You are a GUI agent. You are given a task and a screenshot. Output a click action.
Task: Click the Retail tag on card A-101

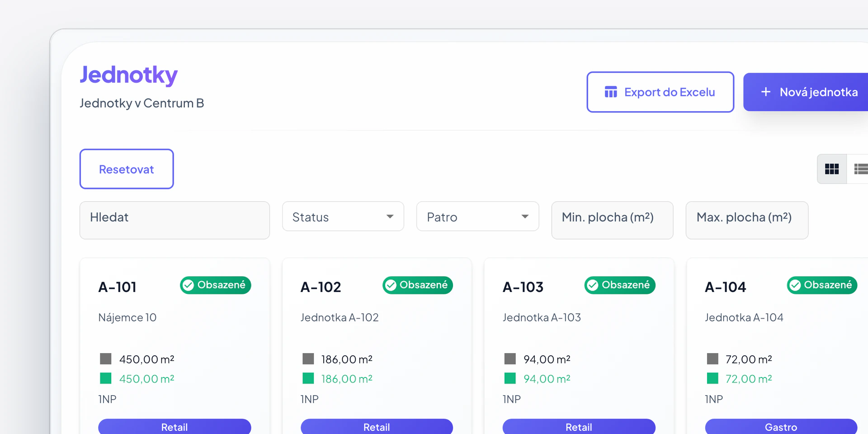coord(175,427)
